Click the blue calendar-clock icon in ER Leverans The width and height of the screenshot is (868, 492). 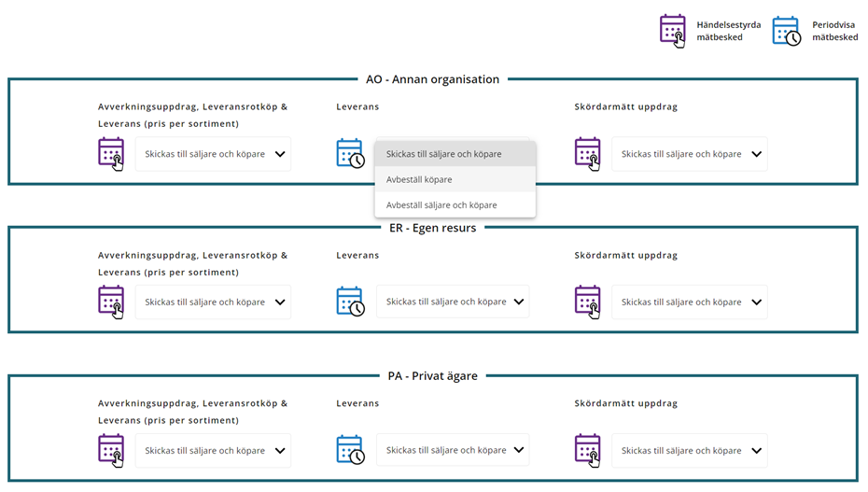pyautogui.click(x=350, y=302)
